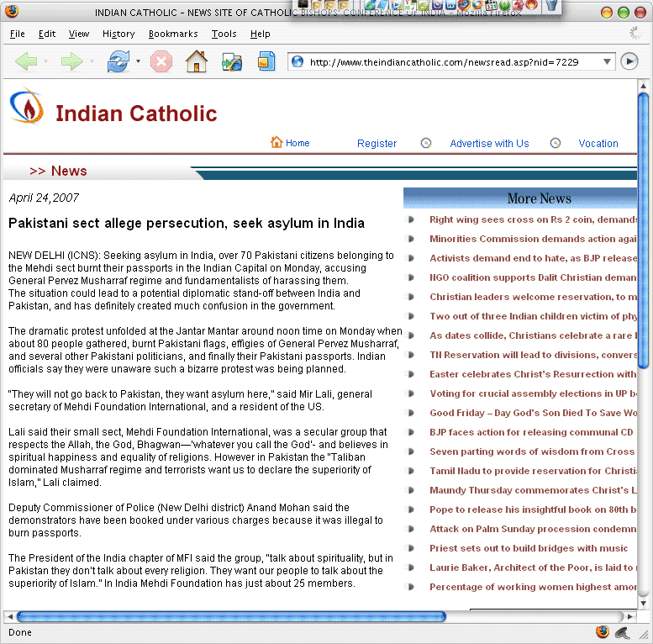The width and height of the screenshot is (653, 644).
Task: Click bullet icon beside BJP faces action headline
Action: (x=410, y=432)
